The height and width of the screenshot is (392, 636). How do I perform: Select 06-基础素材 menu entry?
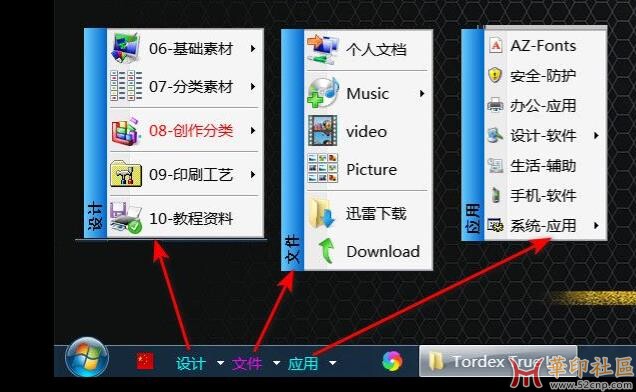pyautogui.click(x=185, y=48)
